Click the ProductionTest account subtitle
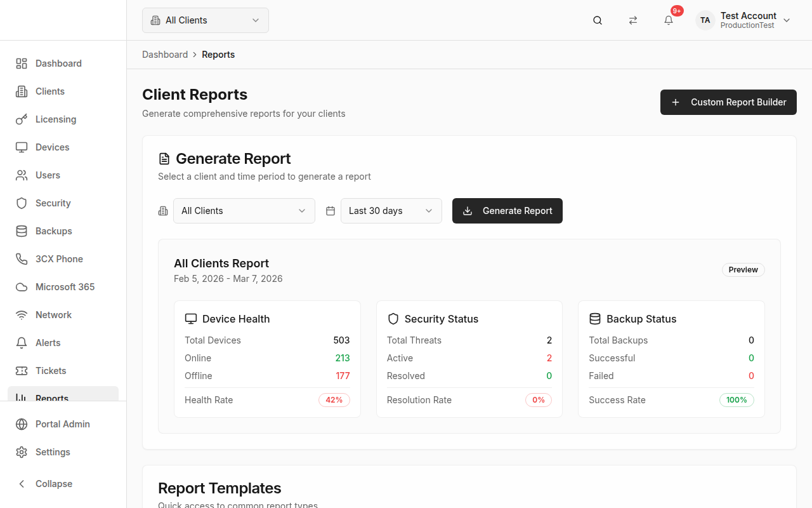 tap(747, 25)
